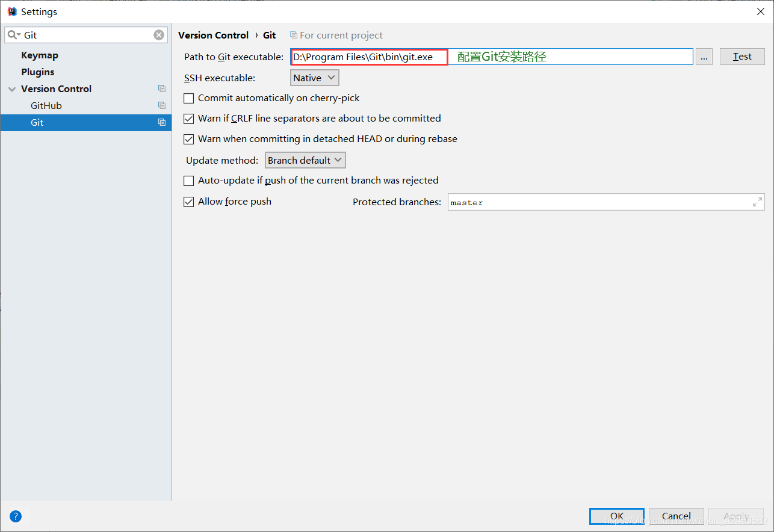This screenshot has height=532, width=774.
Task: Open search options magnifier icon
Action: [14, 35]
